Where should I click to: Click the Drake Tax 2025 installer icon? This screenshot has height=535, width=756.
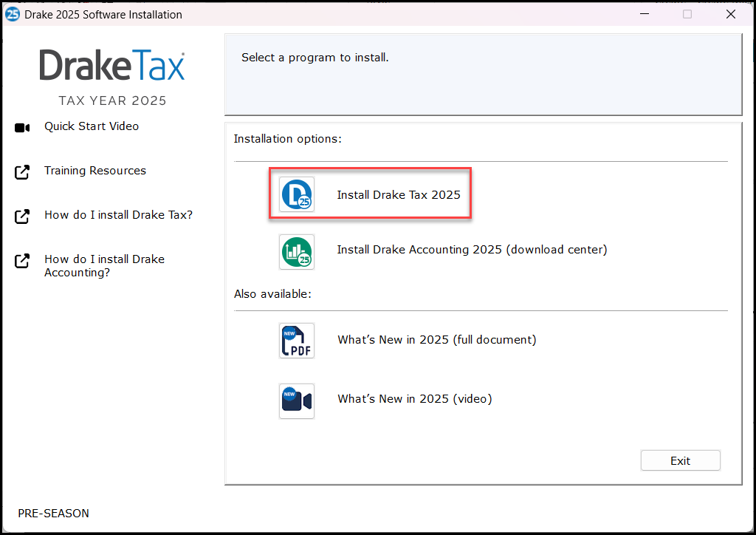click(x=296, y=193)
